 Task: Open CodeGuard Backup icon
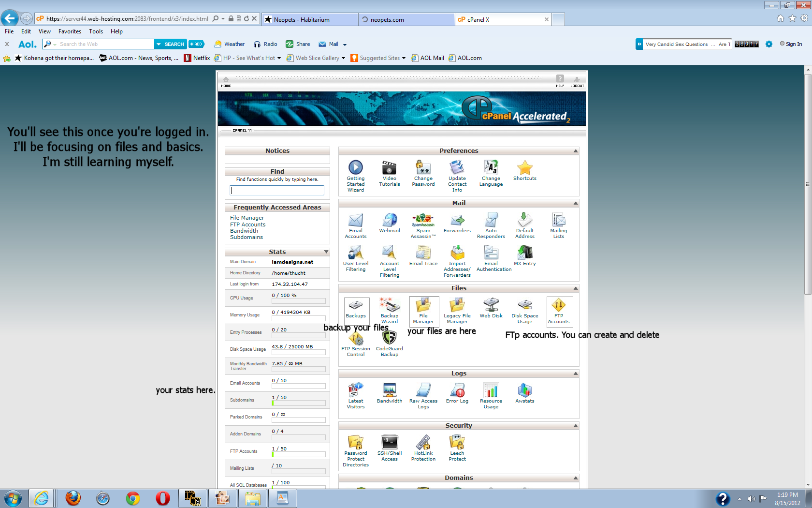[390, 338]
